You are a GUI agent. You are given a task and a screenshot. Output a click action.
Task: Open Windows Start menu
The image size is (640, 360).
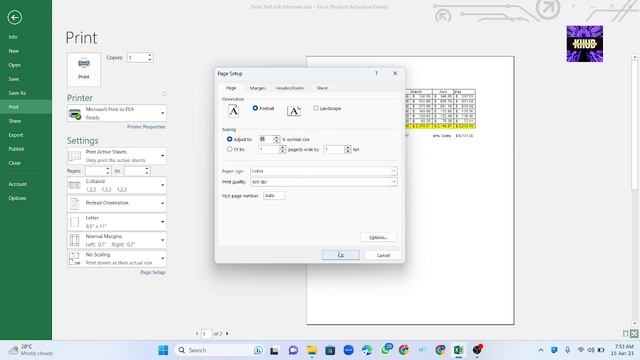coord(163,350)
